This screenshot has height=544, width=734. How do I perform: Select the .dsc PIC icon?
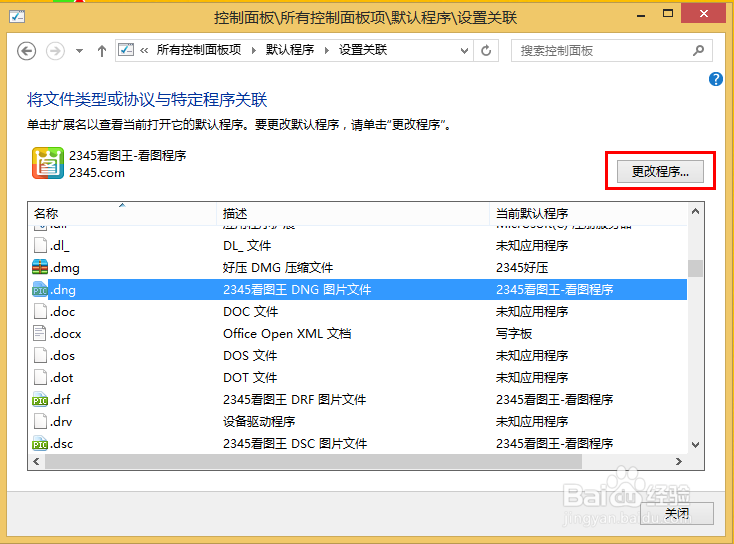click(40, 443)
